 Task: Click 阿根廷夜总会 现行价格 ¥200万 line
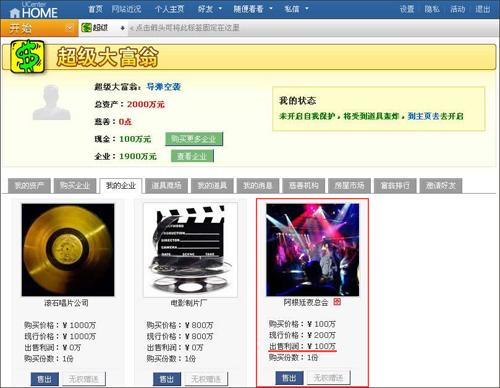coord(302,335)
